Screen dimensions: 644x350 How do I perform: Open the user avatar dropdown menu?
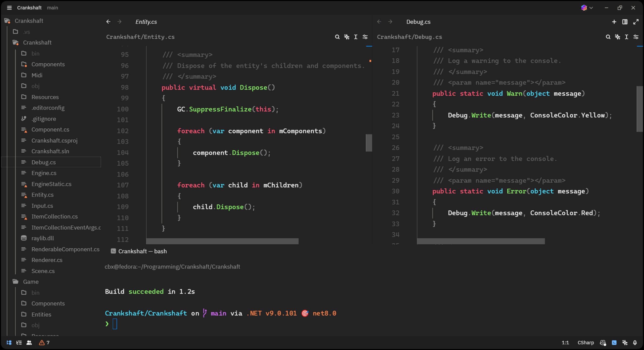click(x=587, y=8)
